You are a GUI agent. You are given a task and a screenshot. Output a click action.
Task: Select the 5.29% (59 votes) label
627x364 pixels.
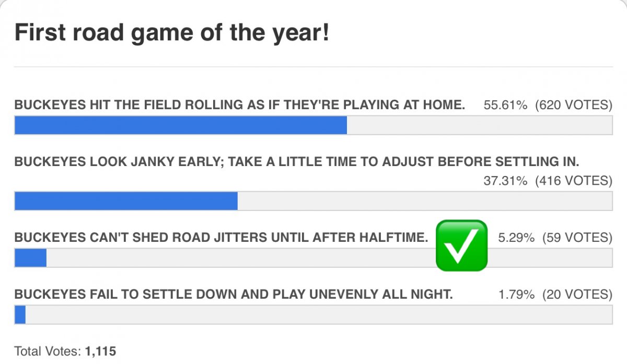(x=555, y=238)
